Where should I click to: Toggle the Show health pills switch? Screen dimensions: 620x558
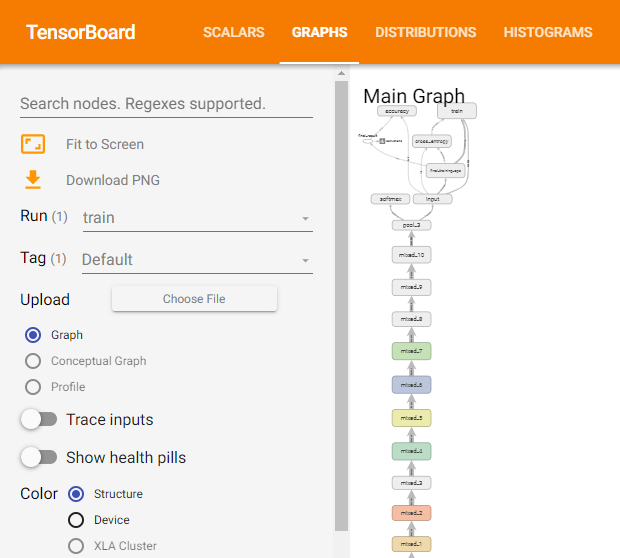pyautogui.click(x=39, y=457)
